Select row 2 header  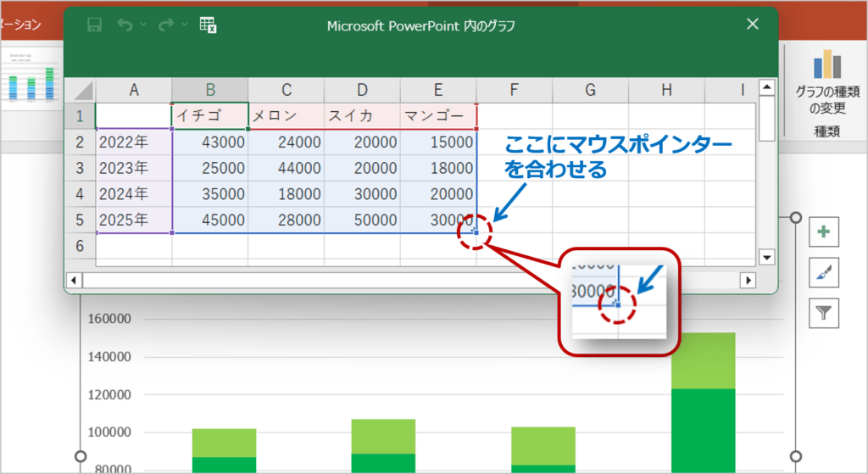(x=81, y=142)
